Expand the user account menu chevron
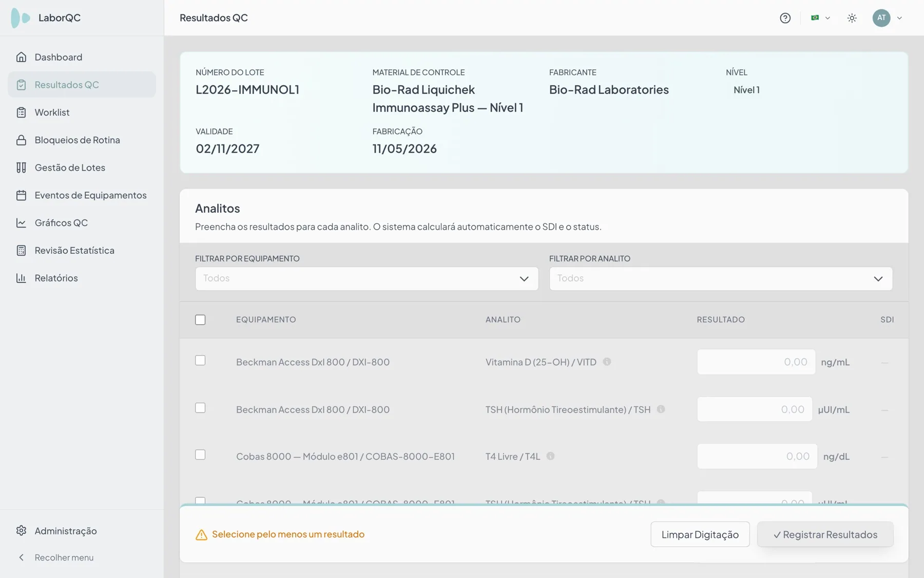924x578 pixels. tap(899, 18)
